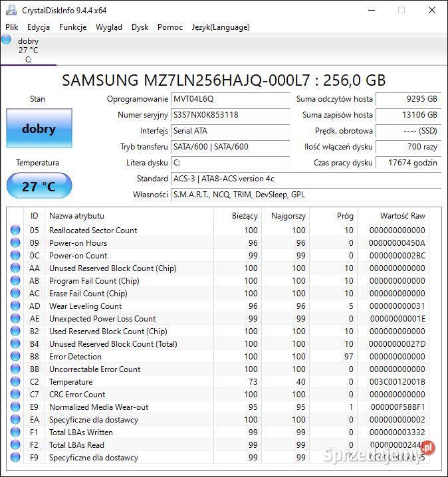Click status orb for CRC Error Count

coord(15,394)
